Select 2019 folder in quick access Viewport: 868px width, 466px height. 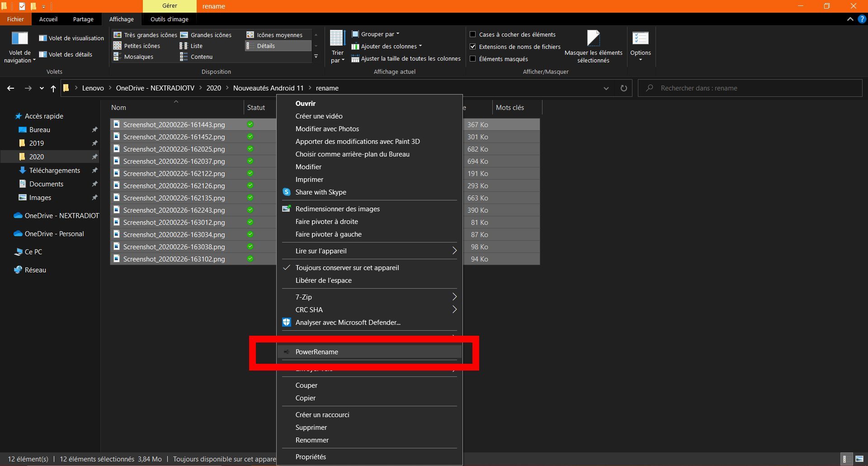coord(36,143)
